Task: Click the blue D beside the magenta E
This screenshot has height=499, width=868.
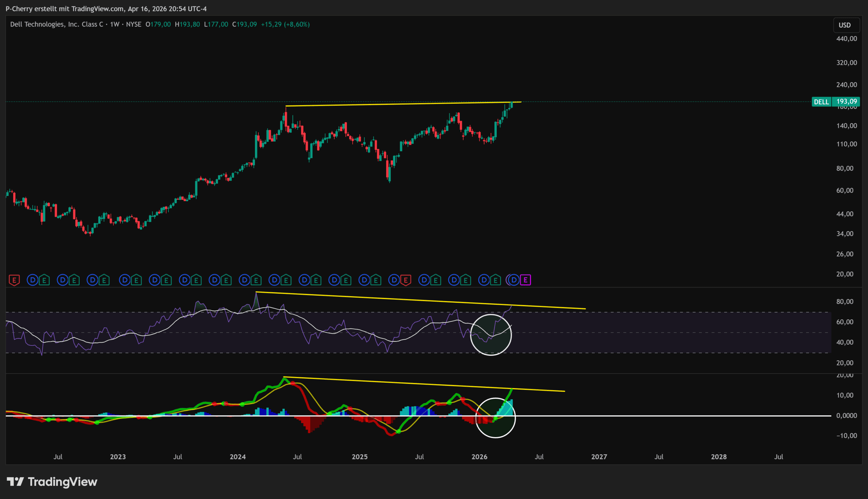Action: coord(514,280)
